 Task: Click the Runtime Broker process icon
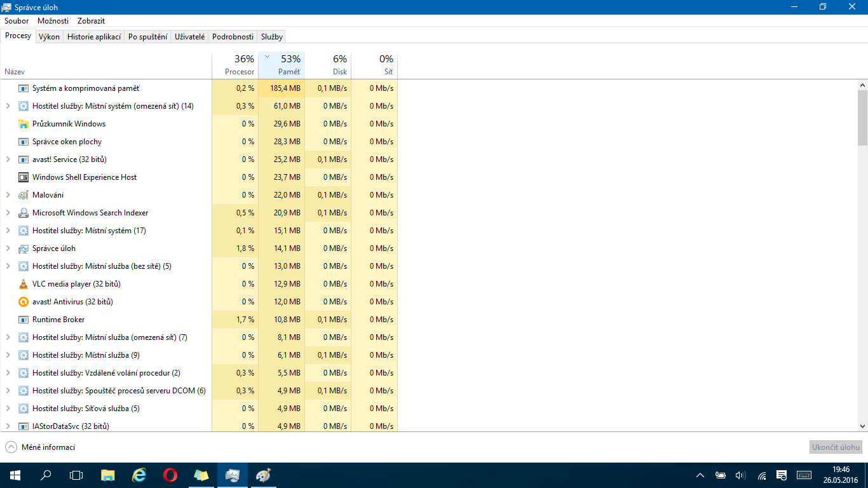pyautogui.click(x=24, y=320)
